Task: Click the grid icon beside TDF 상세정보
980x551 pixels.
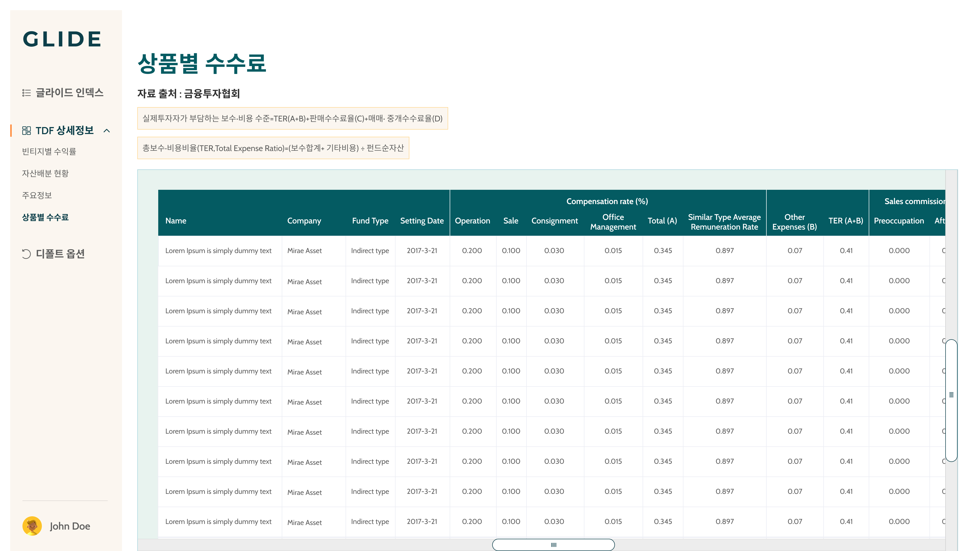Action: point(26,131)
